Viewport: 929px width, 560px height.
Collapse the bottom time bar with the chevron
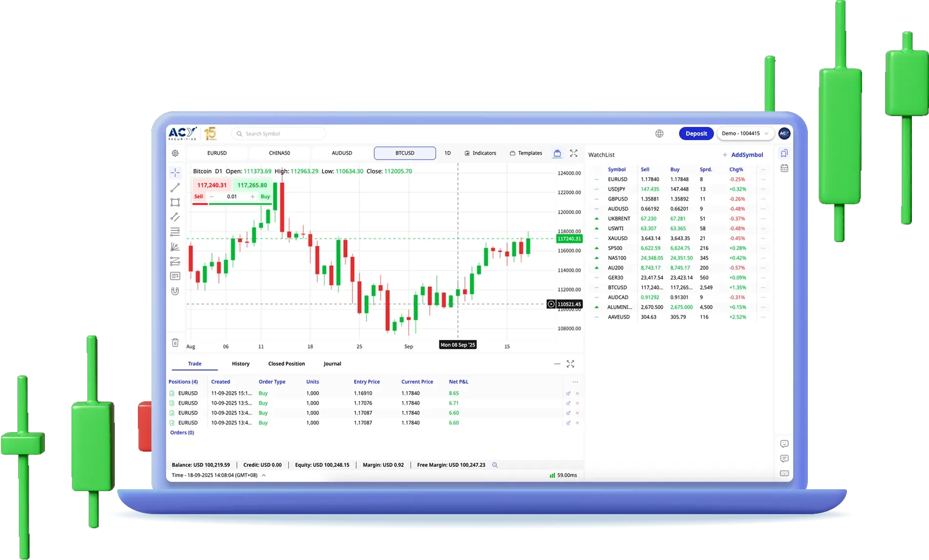[264, 475]
